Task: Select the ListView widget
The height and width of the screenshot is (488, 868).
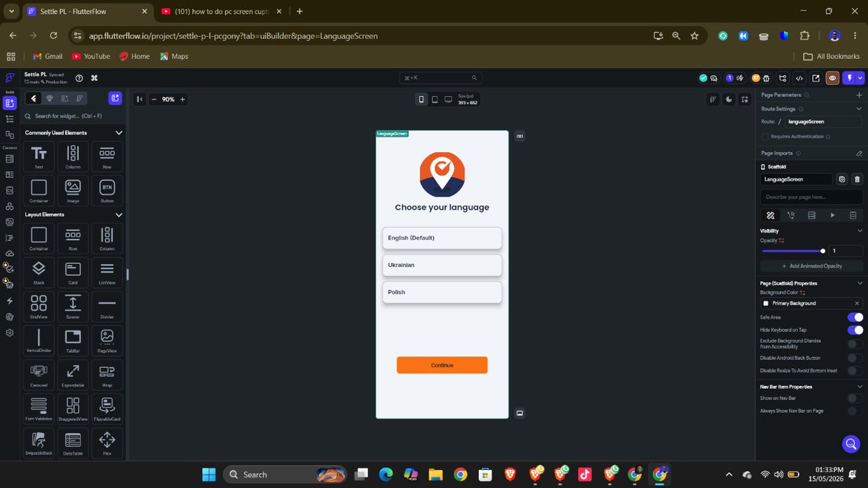Action: click(107, 273)
